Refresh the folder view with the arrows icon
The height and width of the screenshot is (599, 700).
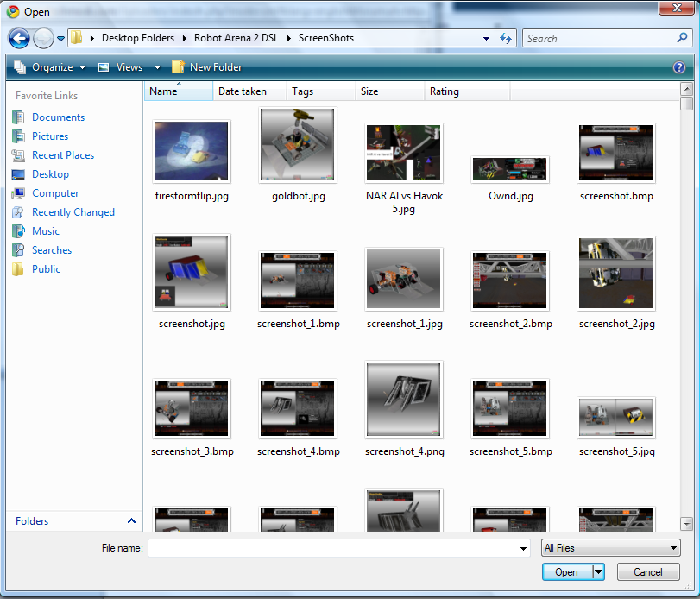click(506, 38)
